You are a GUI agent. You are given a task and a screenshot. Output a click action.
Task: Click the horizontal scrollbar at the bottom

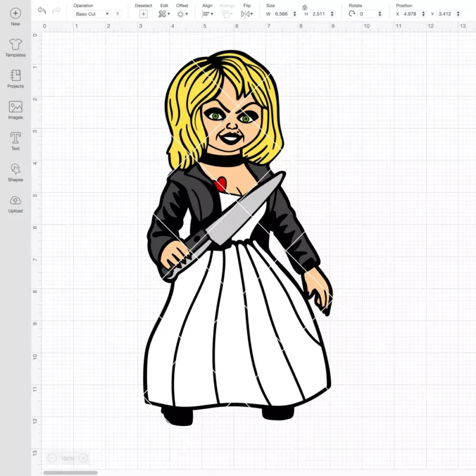tap(70, 472)
